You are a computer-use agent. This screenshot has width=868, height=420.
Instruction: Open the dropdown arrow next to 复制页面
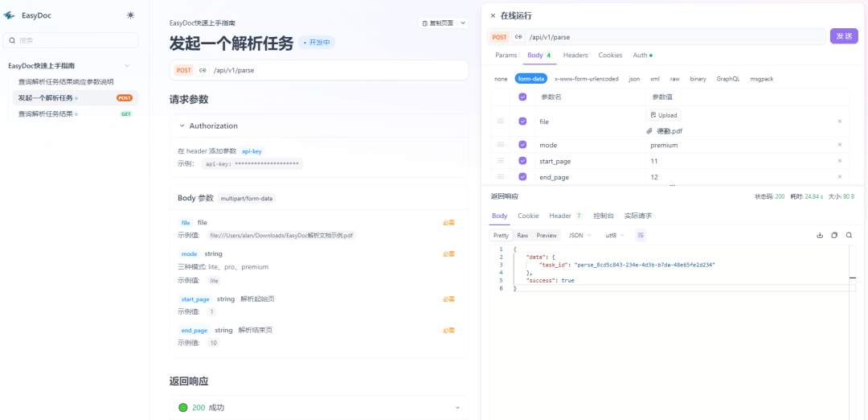463,23
